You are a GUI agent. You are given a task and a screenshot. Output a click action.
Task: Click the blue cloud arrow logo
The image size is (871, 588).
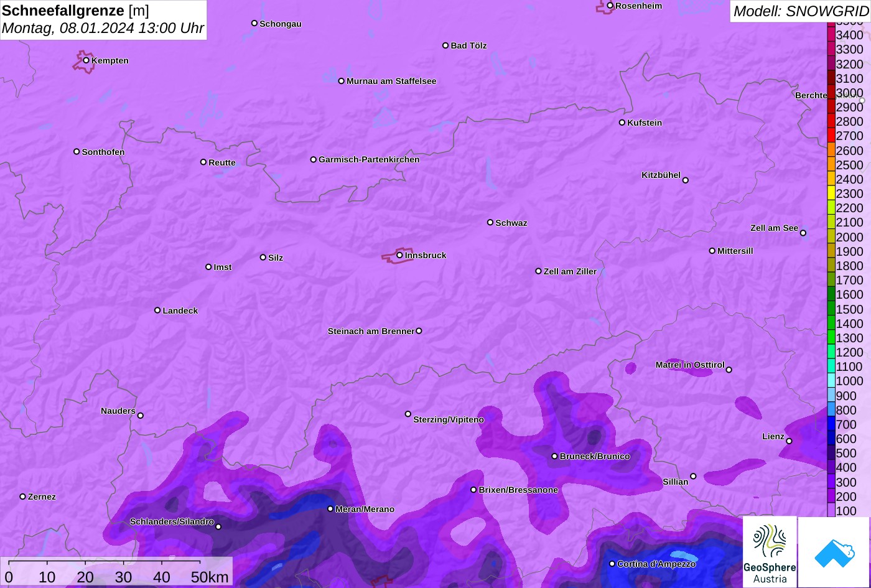tap(834, 552)
